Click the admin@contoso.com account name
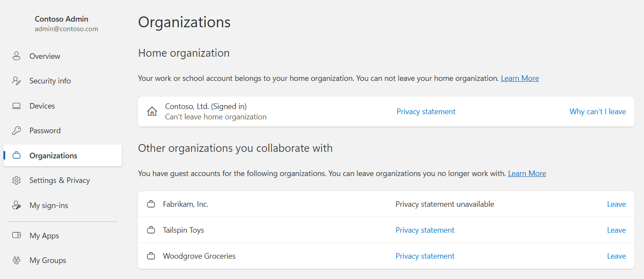 click(66, 29)
